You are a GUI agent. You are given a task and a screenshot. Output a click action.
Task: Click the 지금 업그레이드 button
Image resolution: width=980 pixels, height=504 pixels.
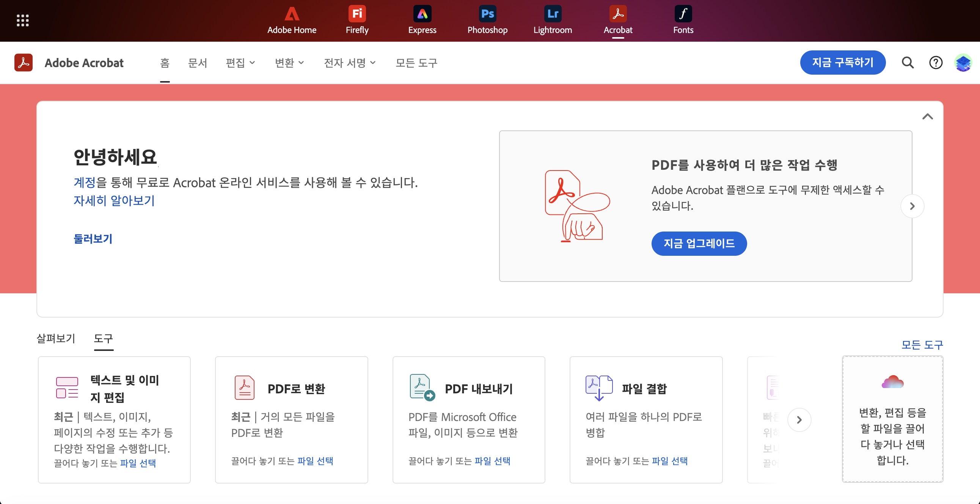(699, 244)
